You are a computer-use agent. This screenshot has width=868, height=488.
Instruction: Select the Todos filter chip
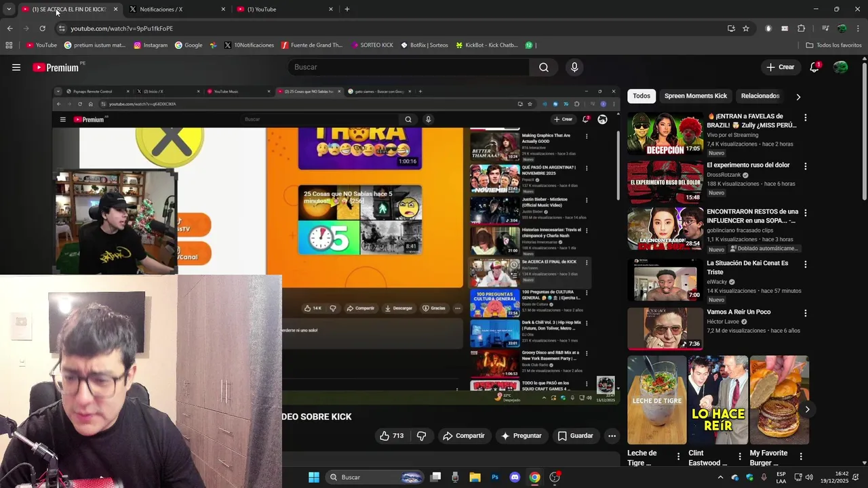pos(642,96)
